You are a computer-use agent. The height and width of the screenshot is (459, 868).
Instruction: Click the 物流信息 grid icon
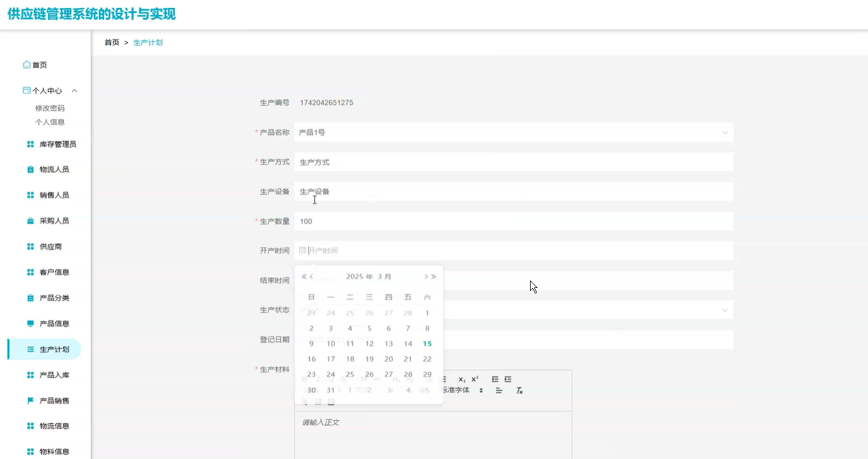[30, 426]
